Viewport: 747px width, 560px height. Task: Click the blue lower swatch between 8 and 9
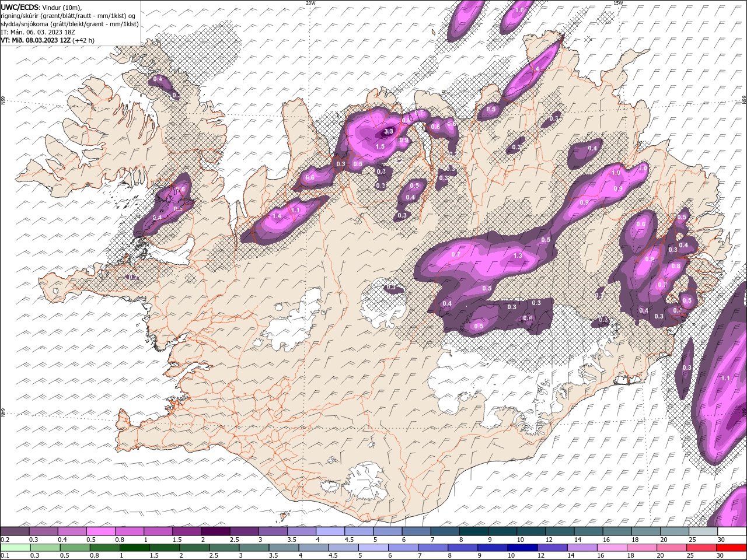(463, 548)
